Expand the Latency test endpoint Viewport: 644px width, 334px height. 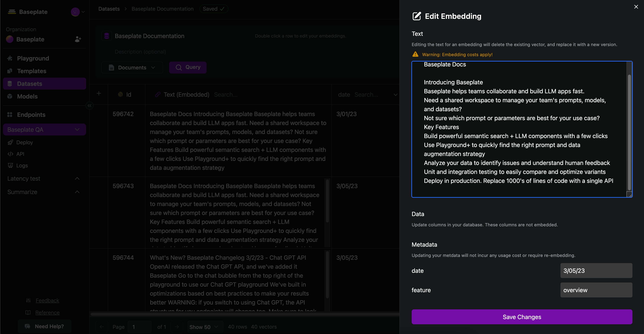click(77, 179)
